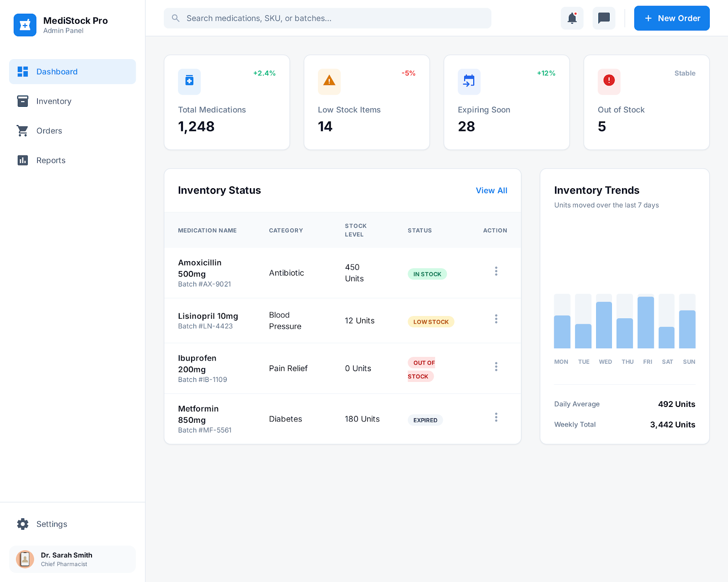The image size is (728, 582).
Task: Open actions menu for Amoxicillin 500mg
Action: tap(496, 271)
